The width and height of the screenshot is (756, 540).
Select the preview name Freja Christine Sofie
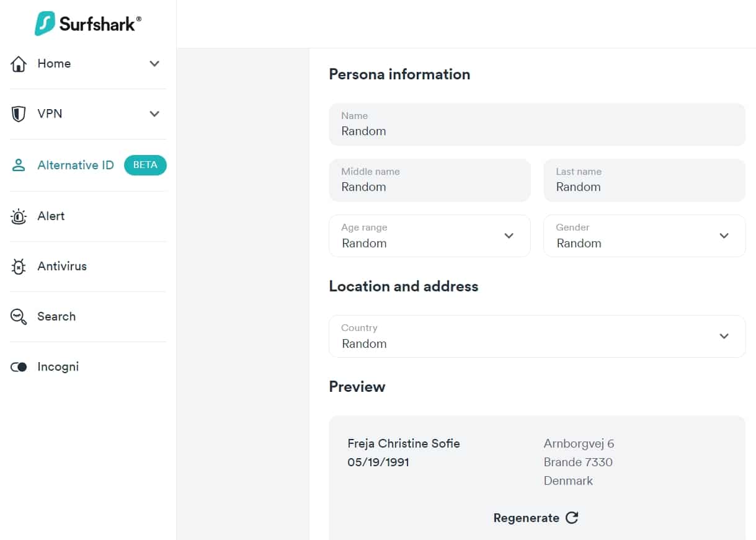(404, 443)
